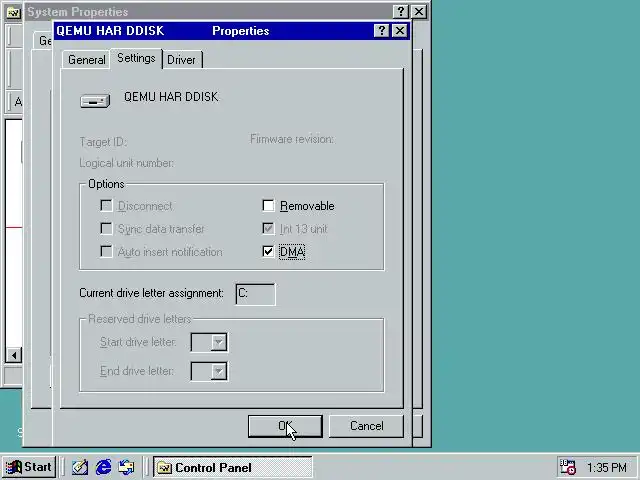Activate Control Panel taskbar button

(233, 467)
